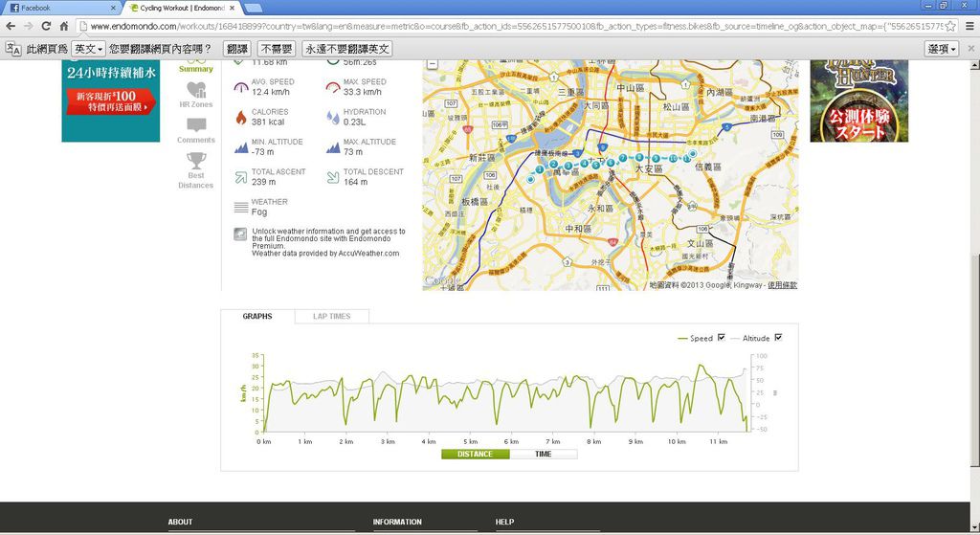Click the weather fog icon
Viewport: 980px width, 535px height.
[241, 208]
